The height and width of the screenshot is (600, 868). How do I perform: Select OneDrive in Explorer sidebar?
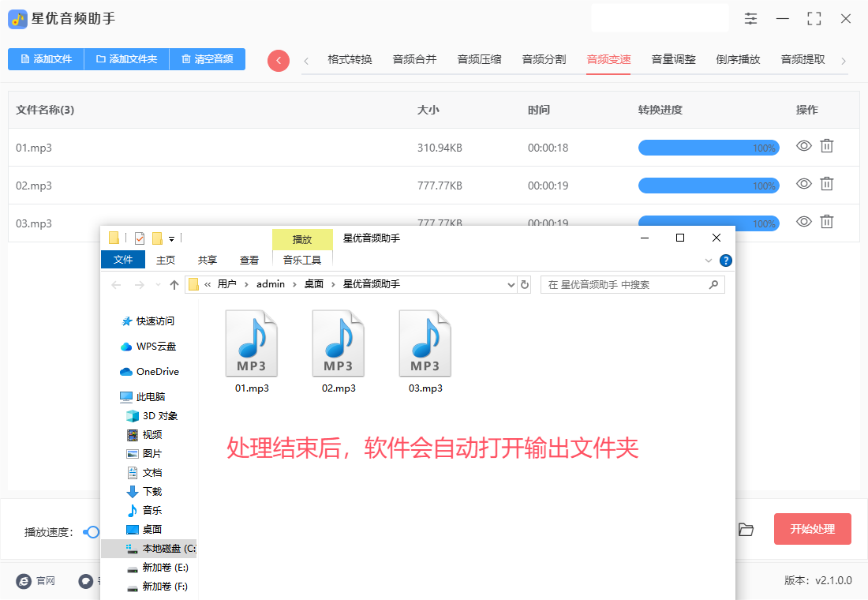click(149, 371)
